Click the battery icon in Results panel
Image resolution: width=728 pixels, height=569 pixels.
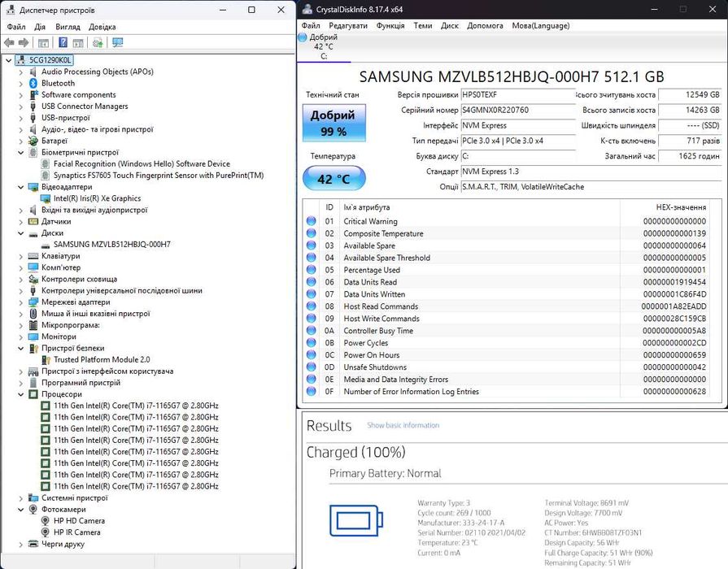[356, 520]
